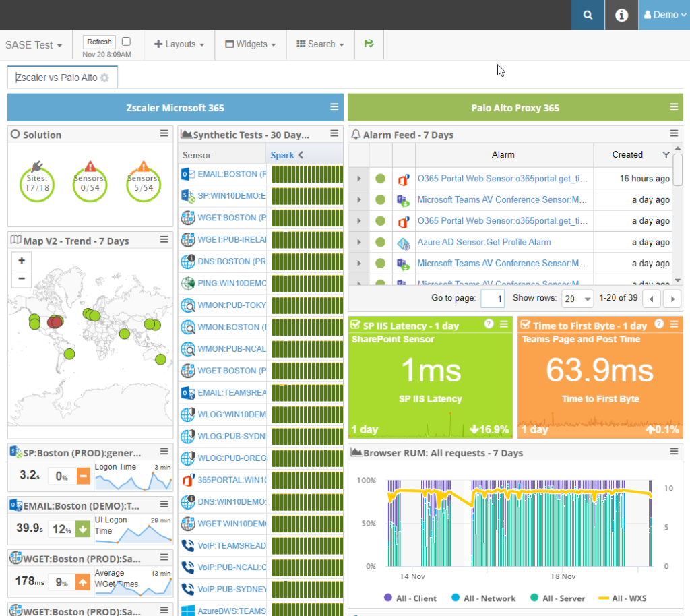Open the Azure AD Sensor:Get Profile Alarm link

coord(484,242)
